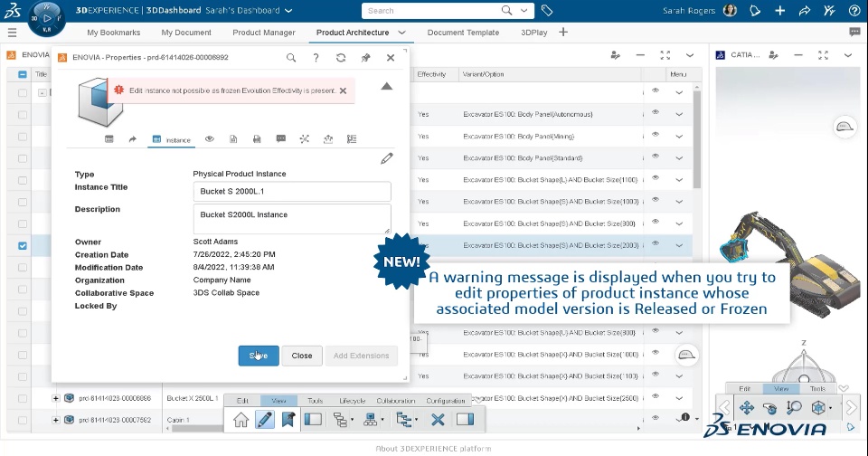Uncheck the checked Bucket Size(2000) row checkbox
Viewport: 868px width, 456px height.
[x=22, y=245]
